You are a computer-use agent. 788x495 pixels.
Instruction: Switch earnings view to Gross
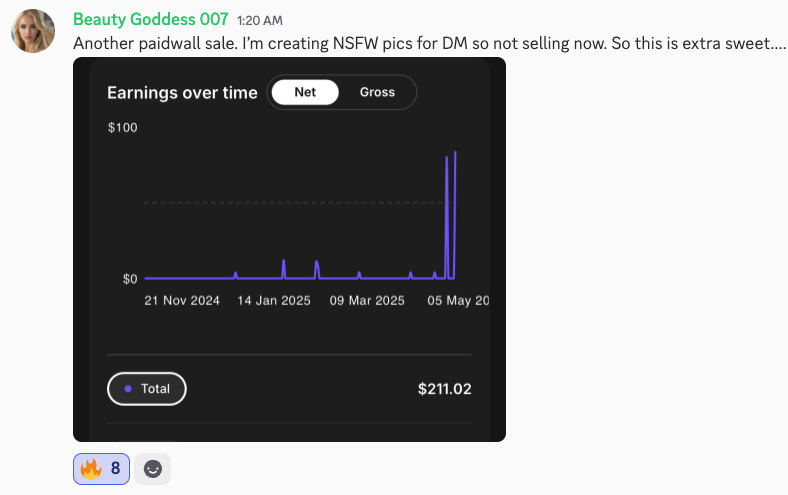click(x=377, y=92)
